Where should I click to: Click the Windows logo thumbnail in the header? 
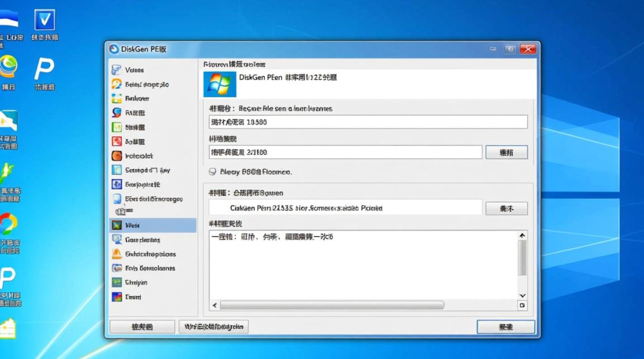click(x=220, y=84)
